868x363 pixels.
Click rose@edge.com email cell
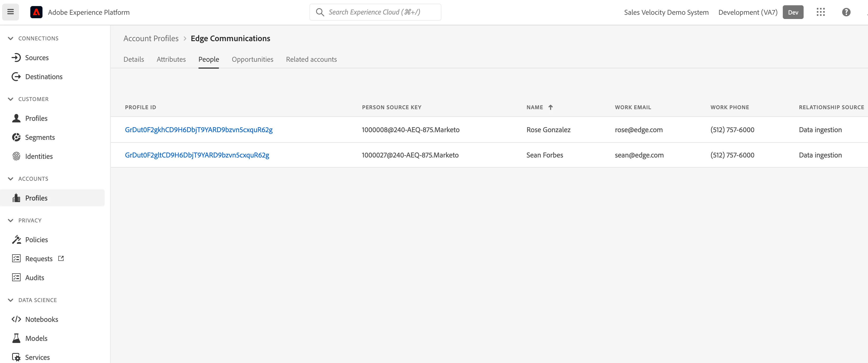(x=638, y=130)
